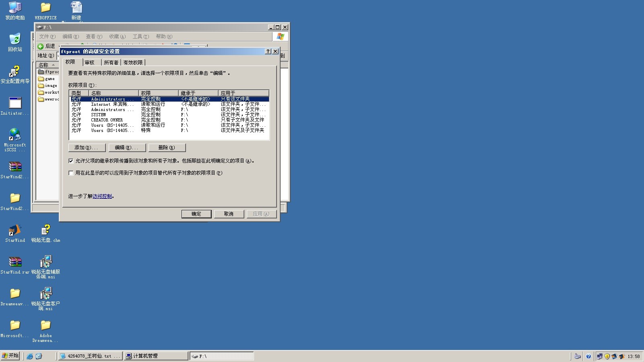Select the CREATOR OWNER permission entry
The image size is (644, 362).
tap(107, 120)
